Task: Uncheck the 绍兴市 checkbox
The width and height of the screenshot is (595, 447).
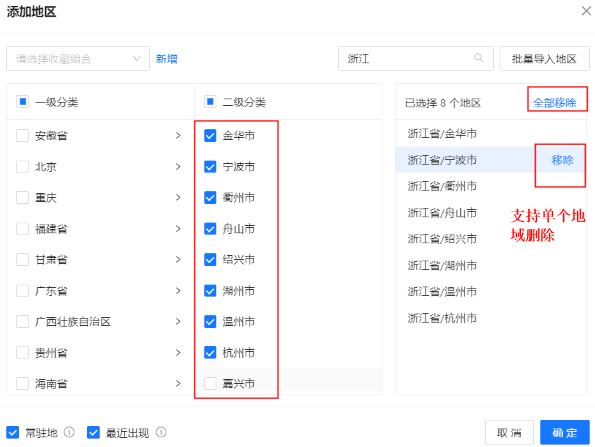Action: pos(210,260)
